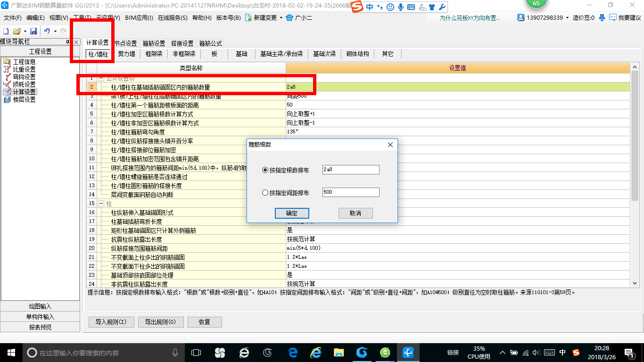
Task: Click the 导入规则(I) button
Action: (111, 322)
